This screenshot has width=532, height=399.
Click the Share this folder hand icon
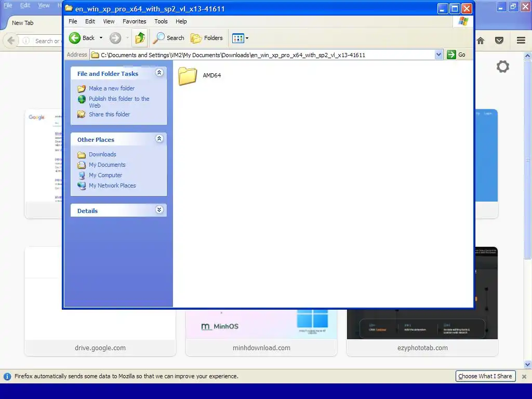[x=82, y=114]
